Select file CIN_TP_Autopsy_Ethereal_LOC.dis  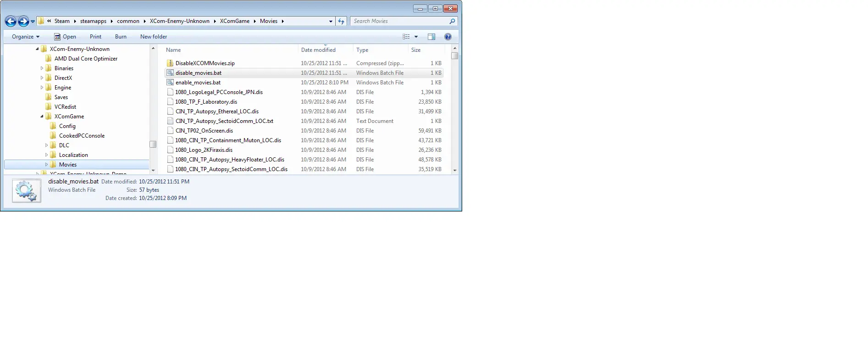tap(217, 111)
